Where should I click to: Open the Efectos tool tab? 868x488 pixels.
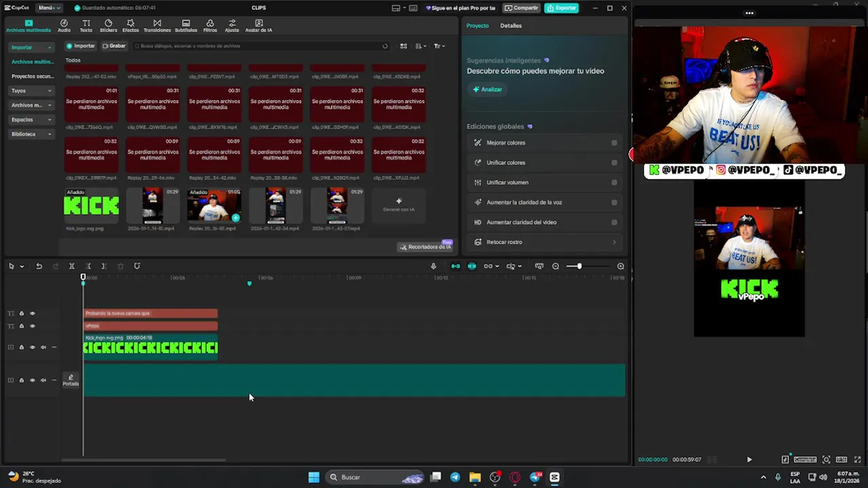click(130, 26)
